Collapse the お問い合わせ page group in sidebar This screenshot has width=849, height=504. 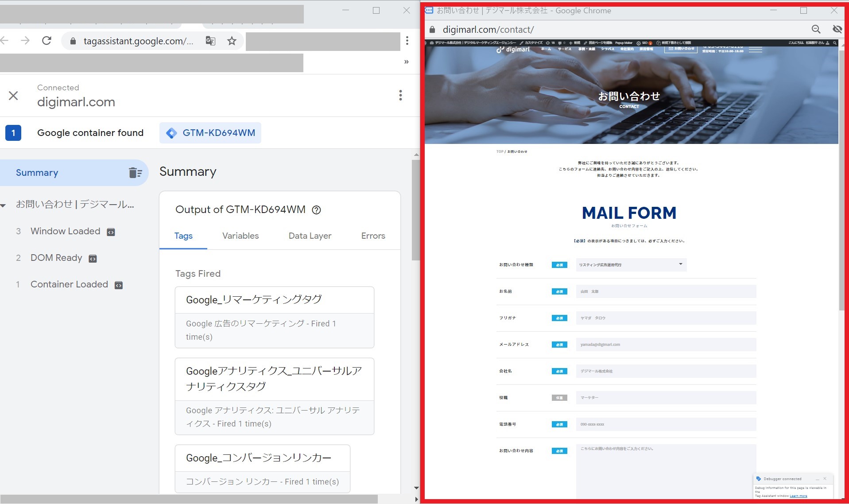pyautogui.click(x=4, y=205)
